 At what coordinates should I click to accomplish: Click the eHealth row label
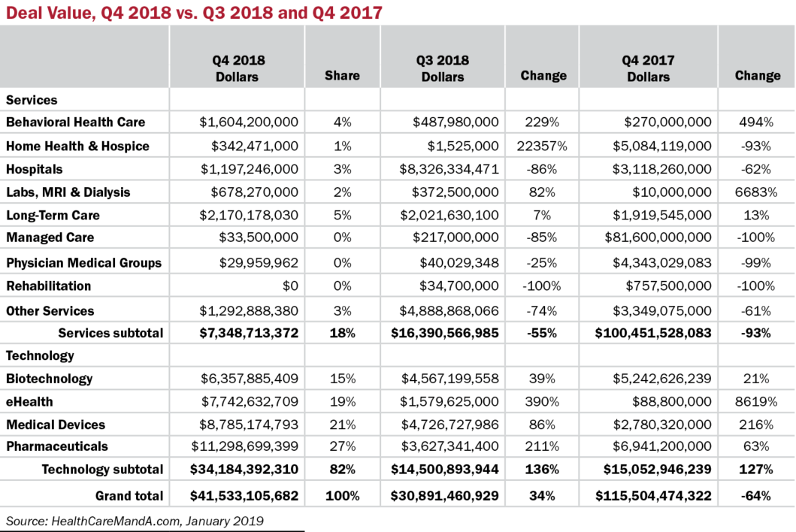point(29,402)
